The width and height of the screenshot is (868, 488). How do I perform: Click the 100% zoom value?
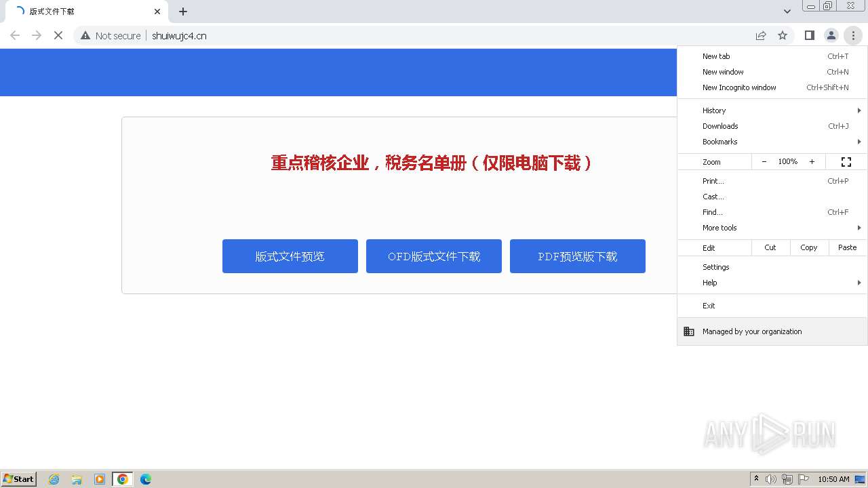click(x=788, y=161)
